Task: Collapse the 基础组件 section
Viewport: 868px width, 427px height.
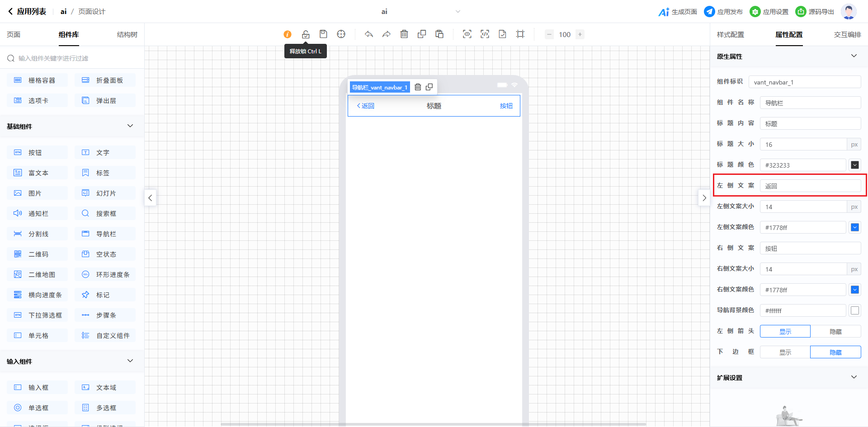Action: pos(130,126)
